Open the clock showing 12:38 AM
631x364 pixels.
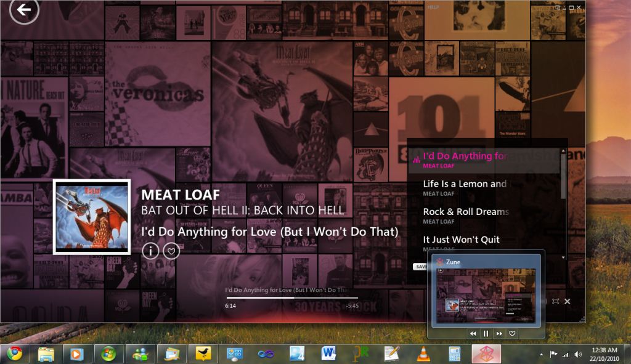click(604, 354)
